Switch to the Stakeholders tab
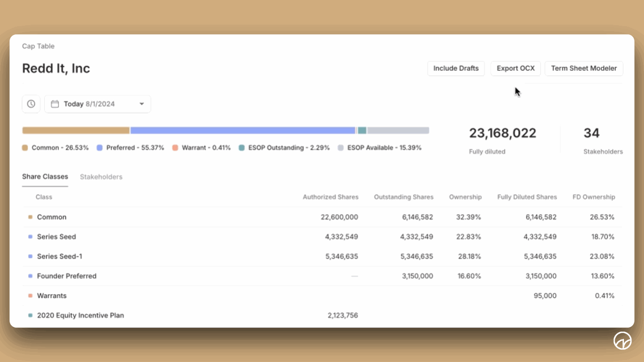The image size is (644, 362). click(101, 177)
